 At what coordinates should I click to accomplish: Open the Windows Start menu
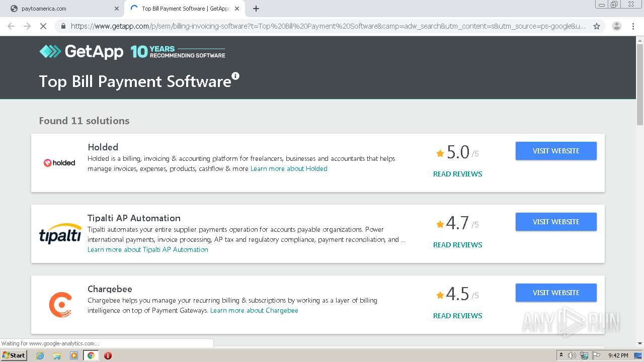pos(14,355)
